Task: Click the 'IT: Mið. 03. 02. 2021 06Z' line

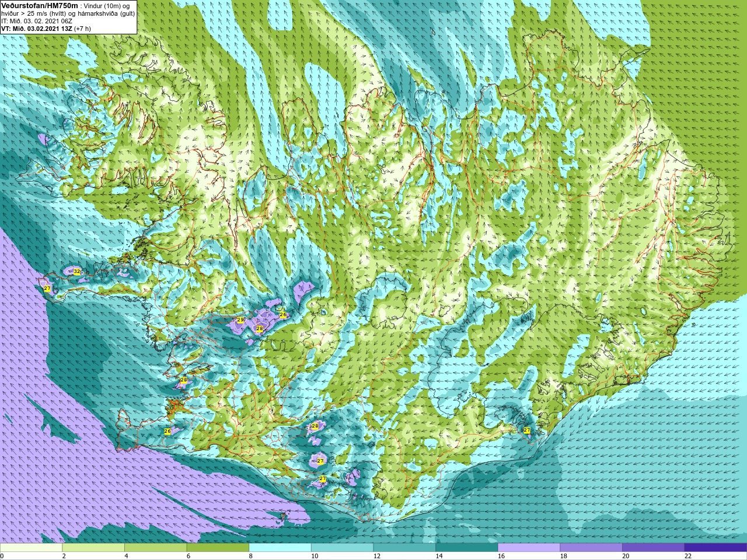Action: (x=36, y=21)
